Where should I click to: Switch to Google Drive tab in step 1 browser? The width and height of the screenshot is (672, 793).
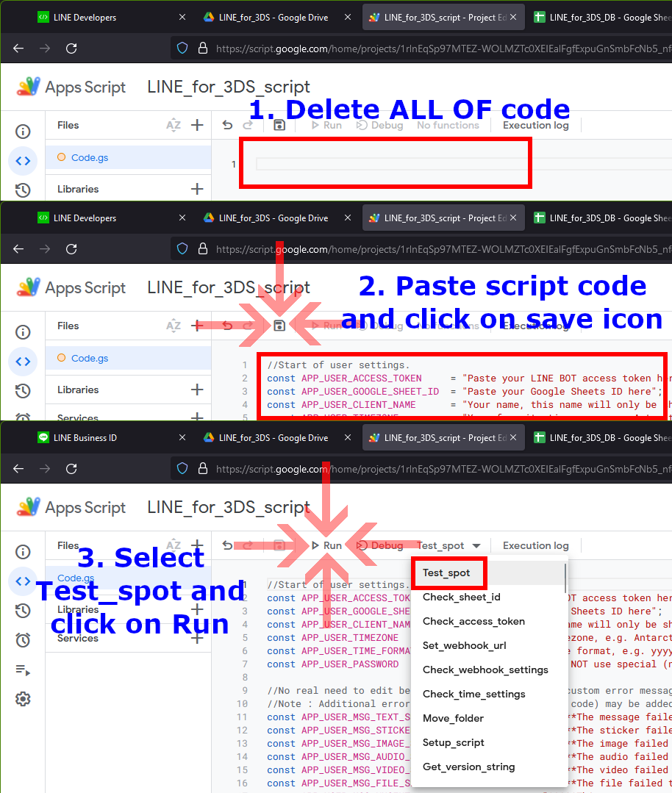coord(274,18)
